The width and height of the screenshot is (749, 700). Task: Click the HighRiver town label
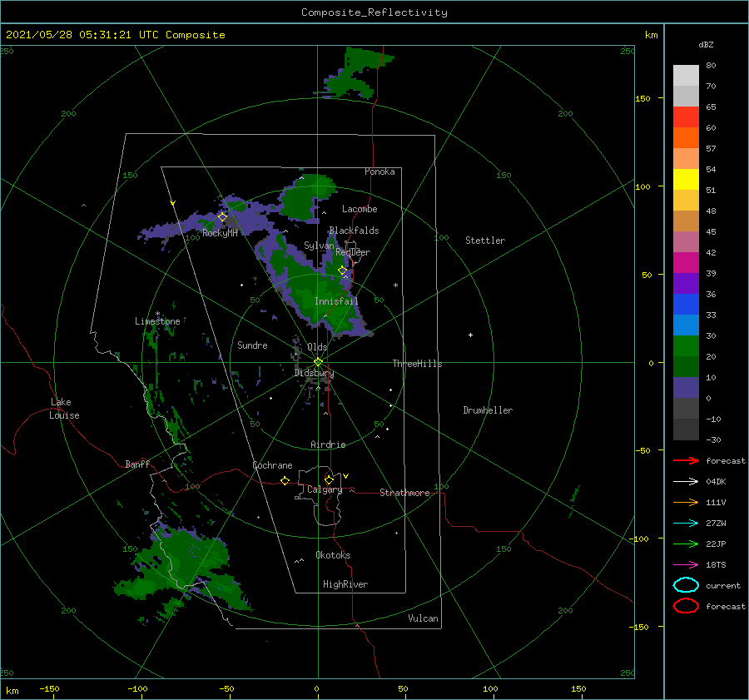coord(345,584)
